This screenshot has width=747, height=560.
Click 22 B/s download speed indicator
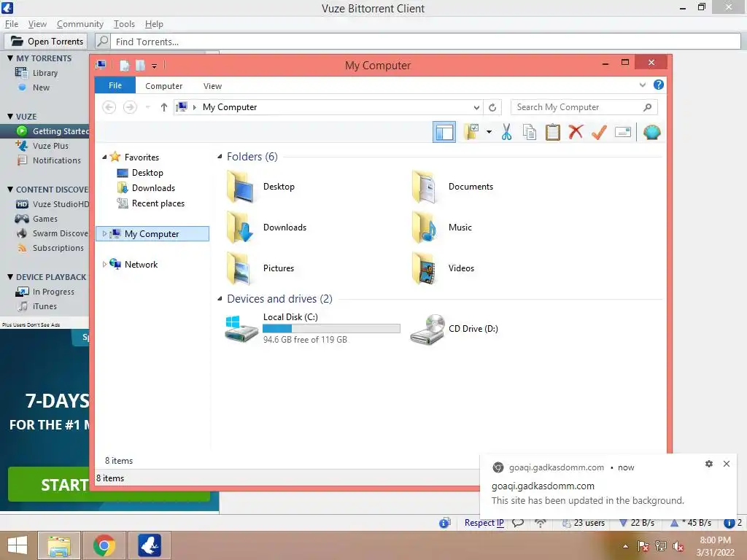(636, 522)
